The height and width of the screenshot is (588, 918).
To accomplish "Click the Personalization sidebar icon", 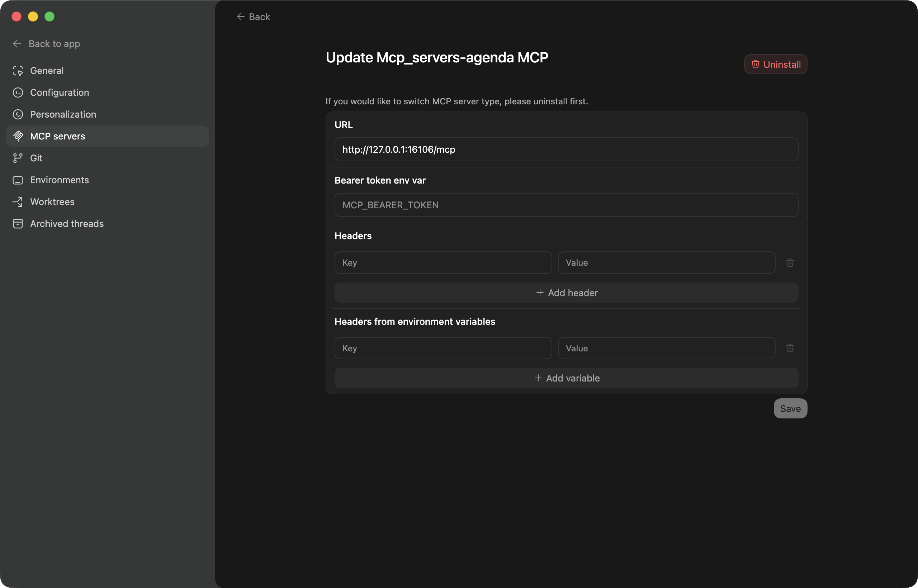I will point(18,114).
